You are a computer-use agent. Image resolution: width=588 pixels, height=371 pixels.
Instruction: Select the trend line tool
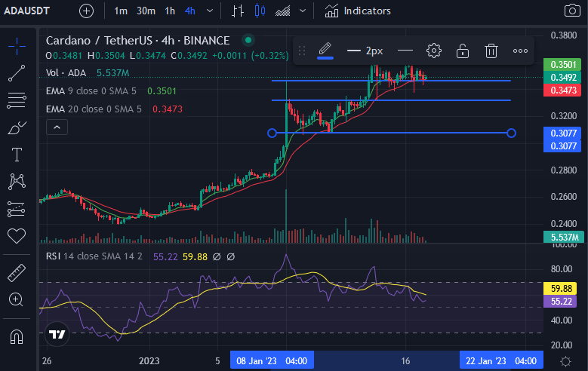point(17,73)
